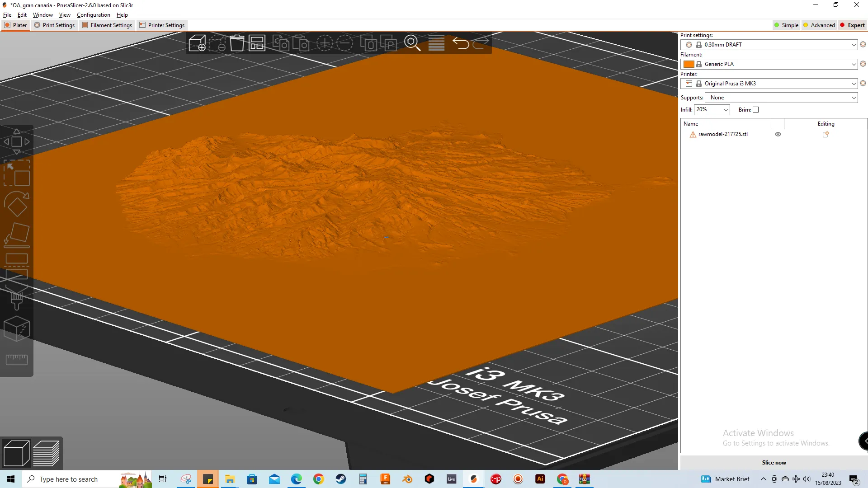
Task: Click the orange filament color swatch
Action: coord(689,64)
